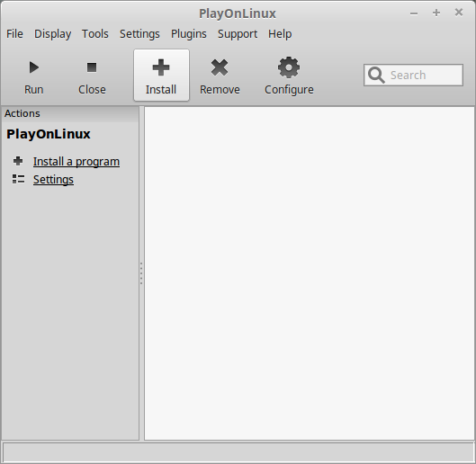The width and height of the screenshot is (476, 464).
Task: Click the Close stop-square icon
Action: (92, 67)
